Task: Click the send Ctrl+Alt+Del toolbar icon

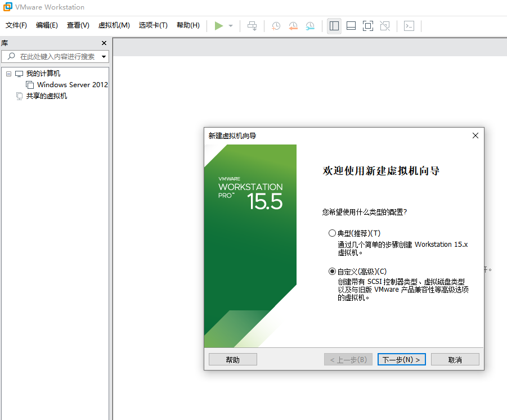Action: (x=252, y=26)
